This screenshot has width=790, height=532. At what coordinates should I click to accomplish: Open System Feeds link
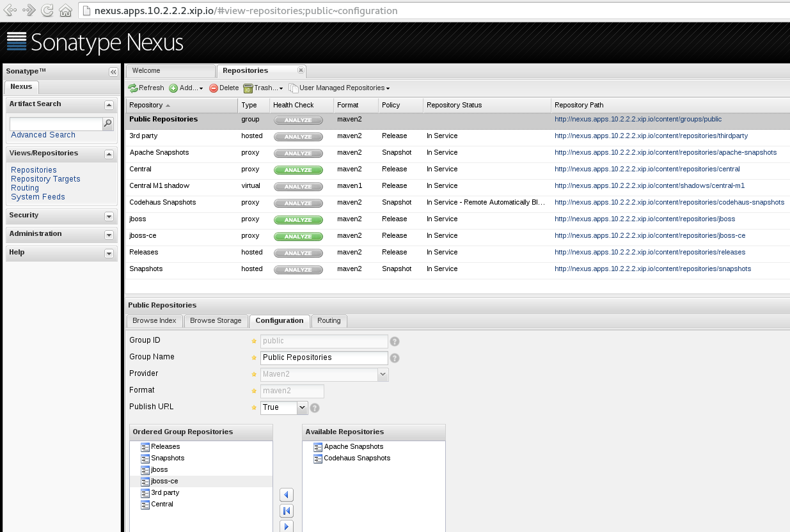click(x=38, y=197)
